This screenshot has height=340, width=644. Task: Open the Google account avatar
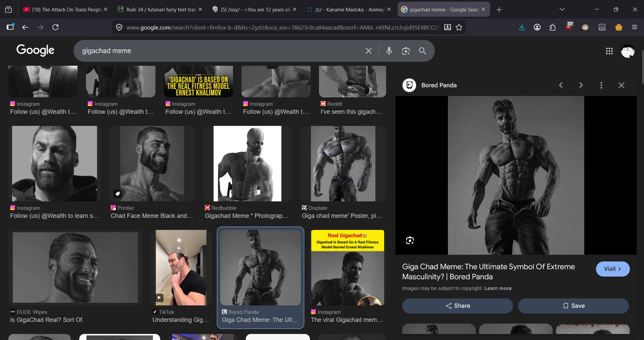(628, 51)
